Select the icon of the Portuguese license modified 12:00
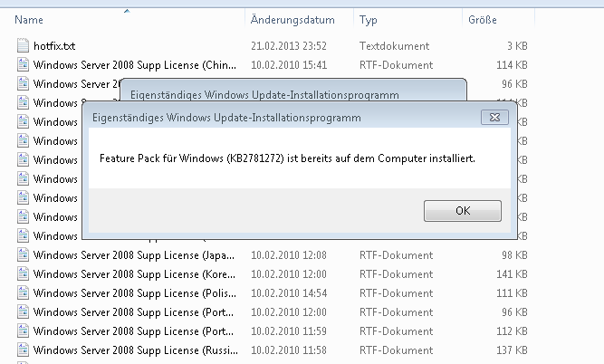This screenshot has height=364, width=604. [x=24, y=311]
